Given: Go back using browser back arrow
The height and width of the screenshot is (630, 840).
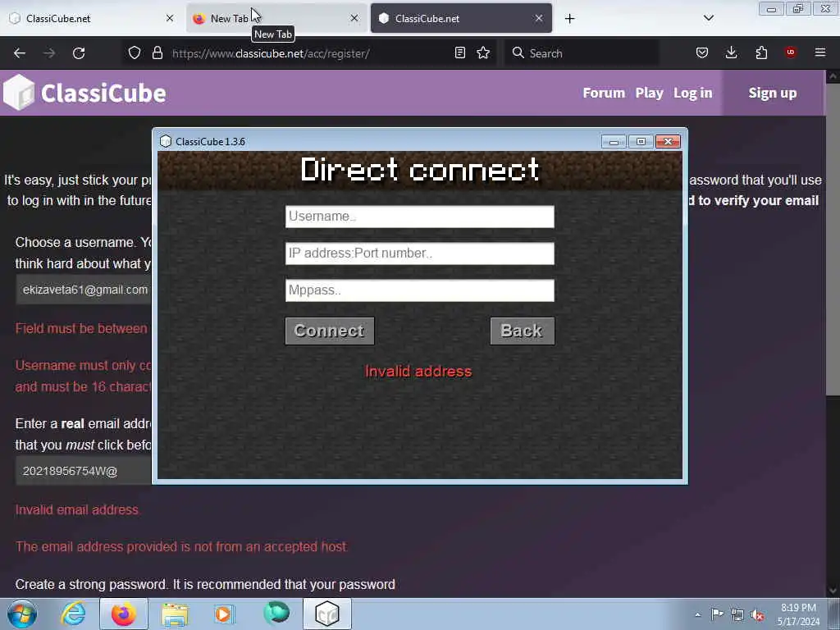Looking at the screenshot, I should (x=20, y=53).
